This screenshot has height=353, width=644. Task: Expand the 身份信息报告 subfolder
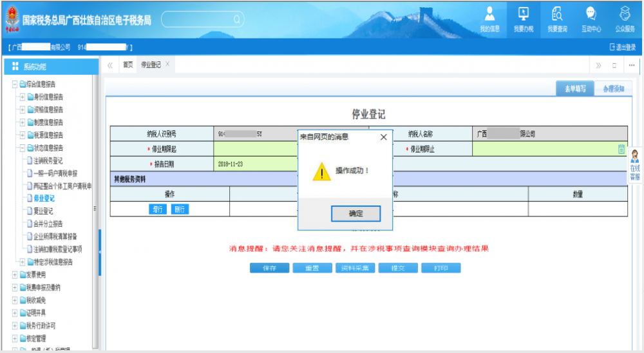[23, 97]
